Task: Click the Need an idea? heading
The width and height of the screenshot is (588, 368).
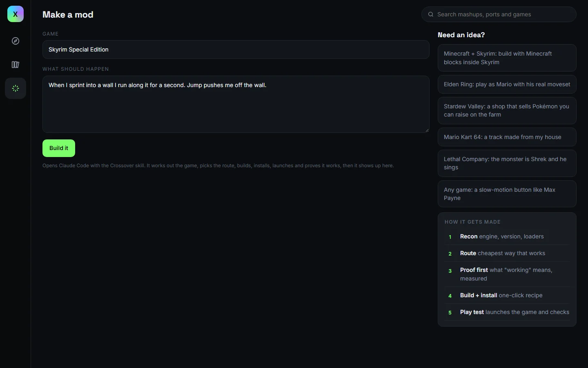Action: coord(461,35)
